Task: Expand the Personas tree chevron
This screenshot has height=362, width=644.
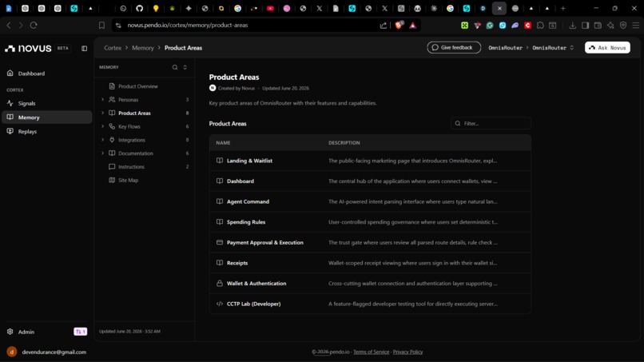Action: pos(103,99)
